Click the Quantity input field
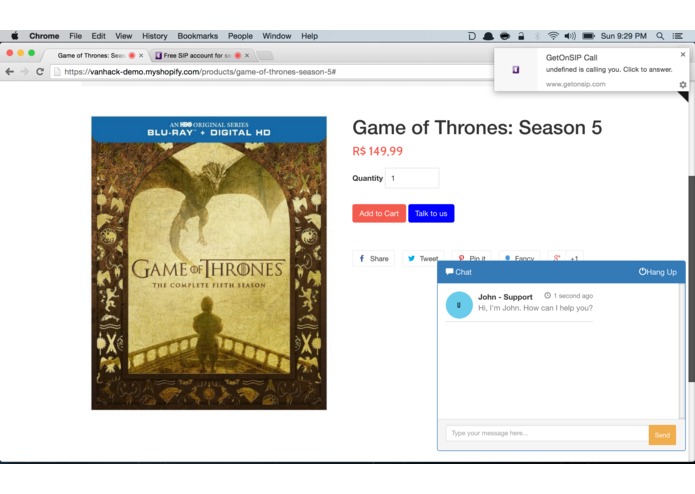The width and height of the screenshot is (695, 494). [412, 178]
